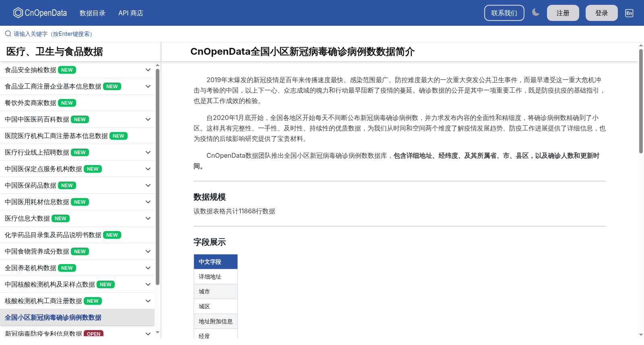Image resolution: width=644 pixels, height=345 pixels.
Task: Click main page scrollbar thumb
Action: click(x=641, y=101)
